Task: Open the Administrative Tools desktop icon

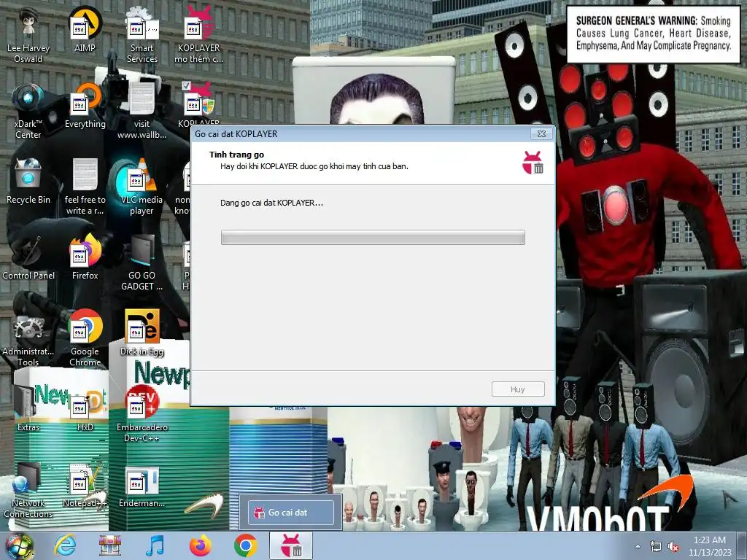Action: pyautogui.click(x=28, y=339)
